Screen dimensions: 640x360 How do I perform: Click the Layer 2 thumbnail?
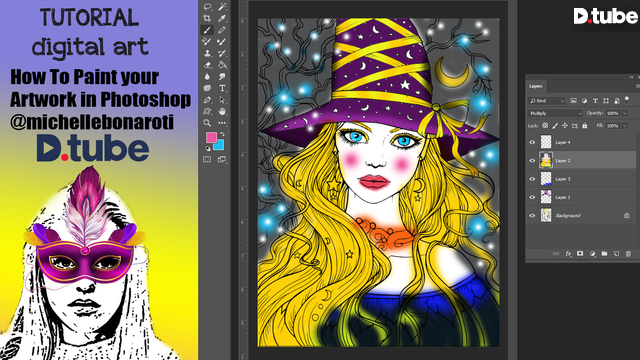[546, 160]
